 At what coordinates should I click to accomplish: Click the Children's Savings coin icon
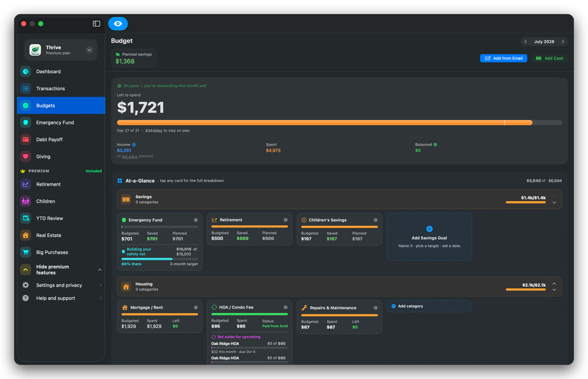[304, 220]
